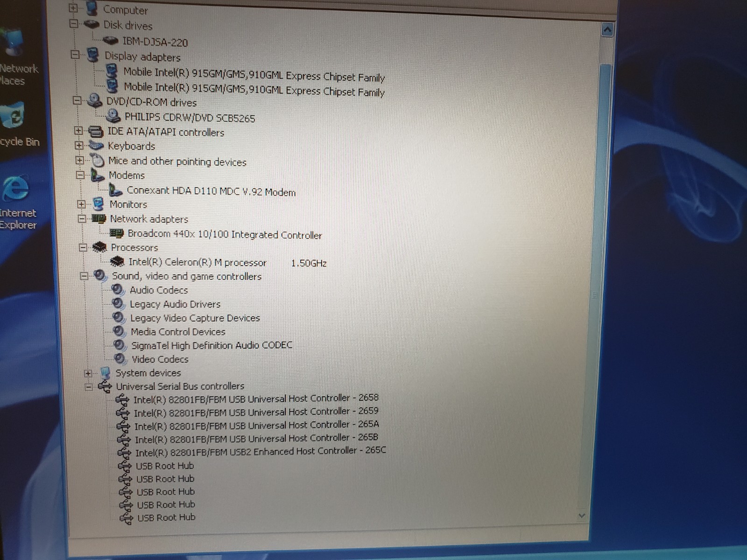Select PHILIPS CDRW/DVD SCB5265 drive

coord(190,118)
